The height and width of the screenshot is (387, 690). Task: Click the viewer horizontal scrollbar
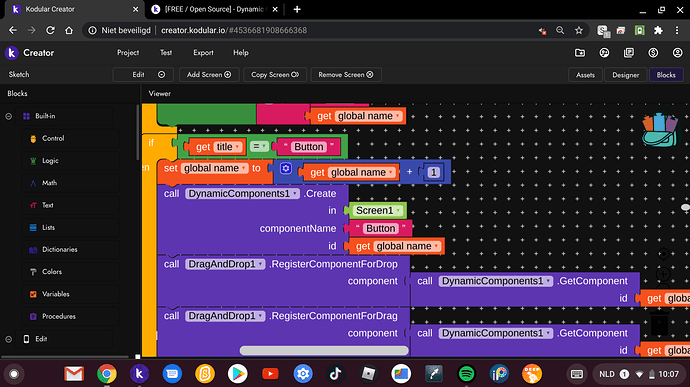click(x=324, y=350)
